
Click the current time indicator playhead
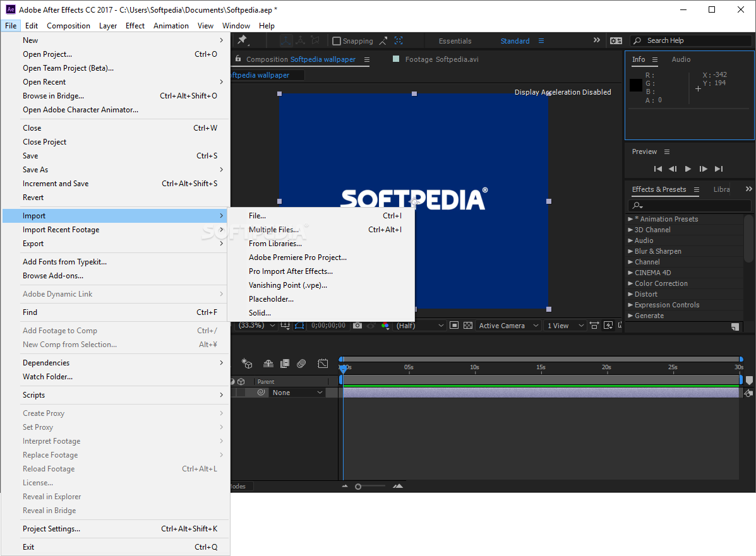[x=344, y=369]
